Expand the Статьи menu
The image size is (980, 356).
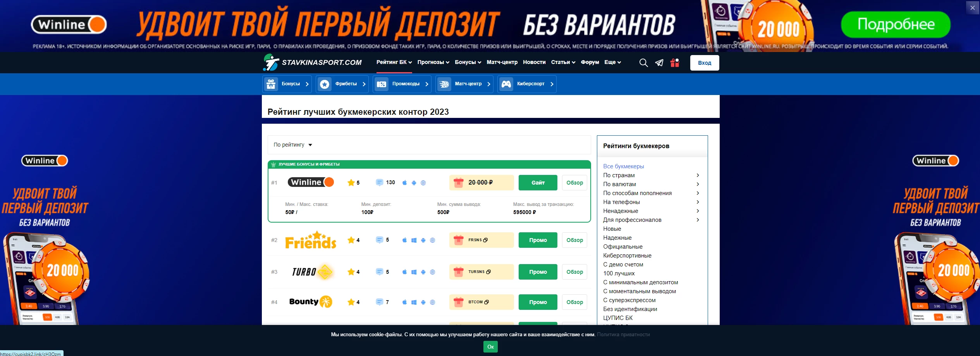(x=563, y=62)
